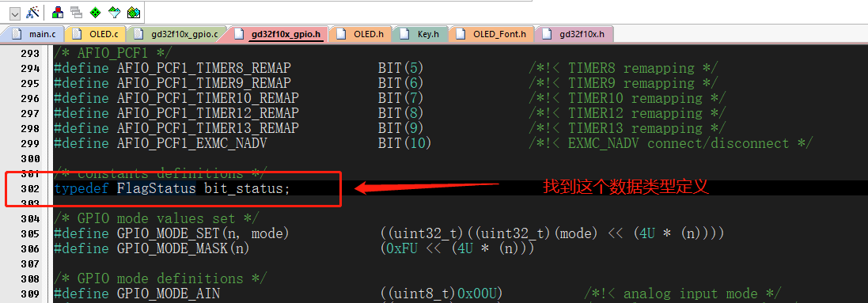The height and width of the screenshot is (303, 868).
Task: Click the bit_status identifier
Action: point(243,188)
